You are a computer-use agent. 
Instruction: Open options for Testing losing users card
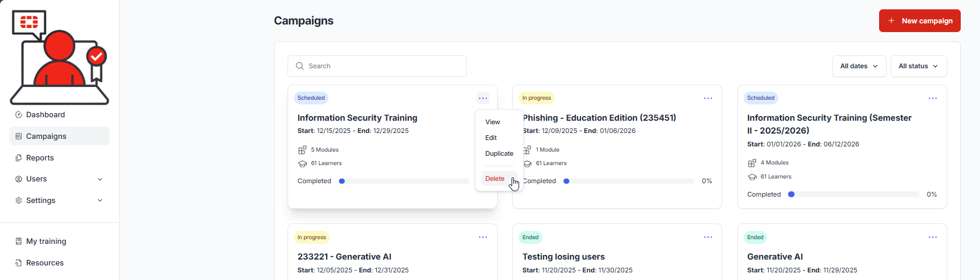click(x=708, y=237)
